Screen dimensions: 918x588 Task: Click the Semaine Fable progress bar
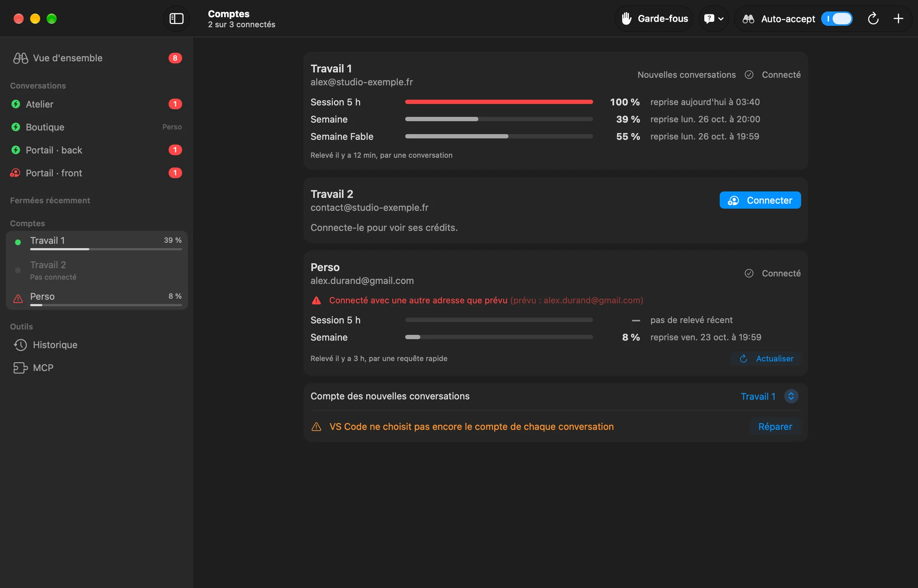499,136
